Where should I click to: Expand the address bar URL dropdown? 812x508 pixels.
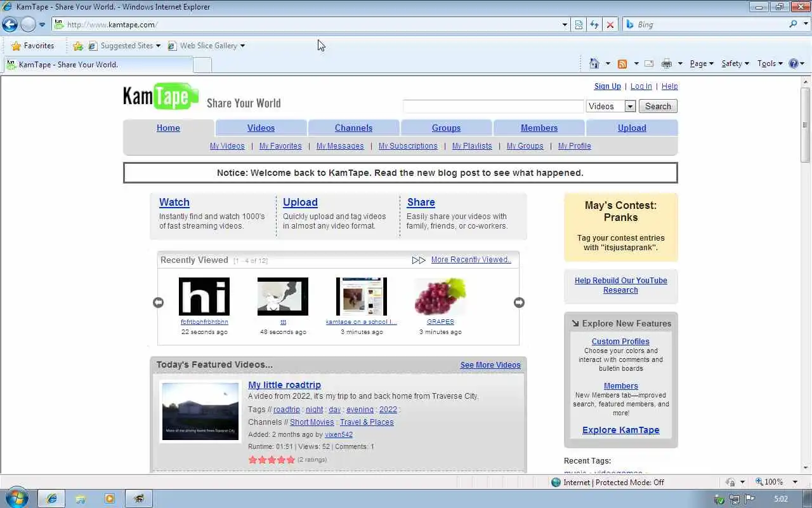click(x=565, y=25)
